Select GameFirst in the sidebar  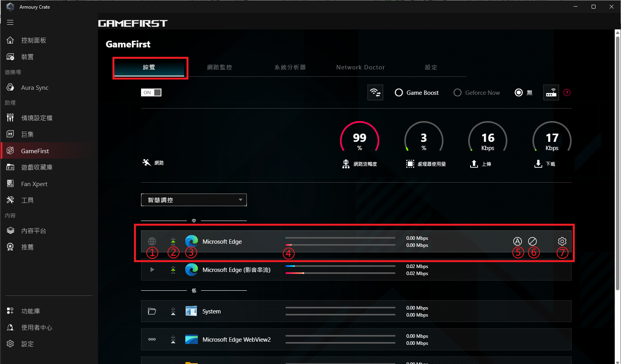point(49,151)
